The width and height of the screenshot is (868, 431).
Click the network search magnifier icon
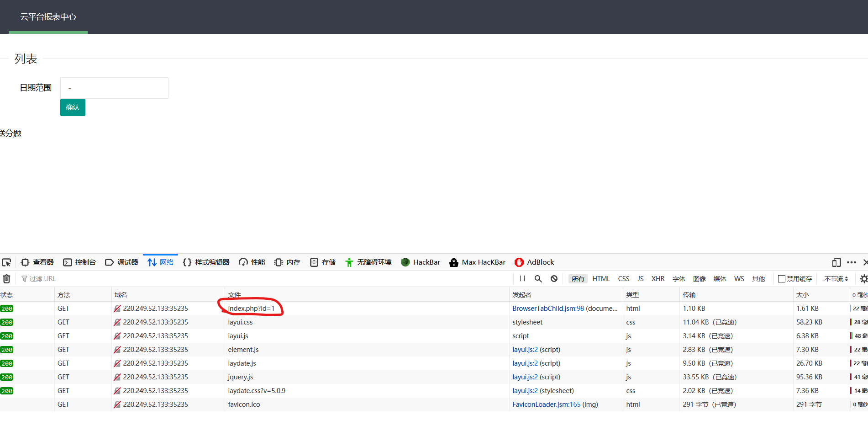pos(538,279)
